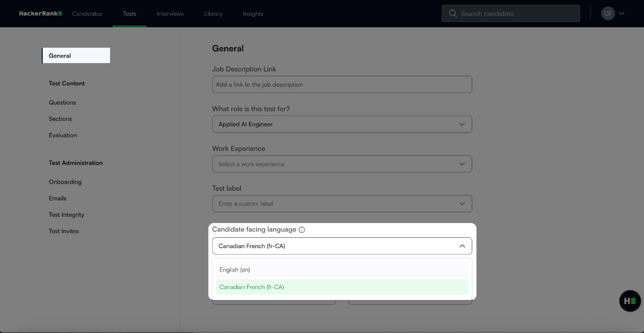Open the HackerRank help widget bubble
This screenshot has height=333, width=644.
point(630,301)
